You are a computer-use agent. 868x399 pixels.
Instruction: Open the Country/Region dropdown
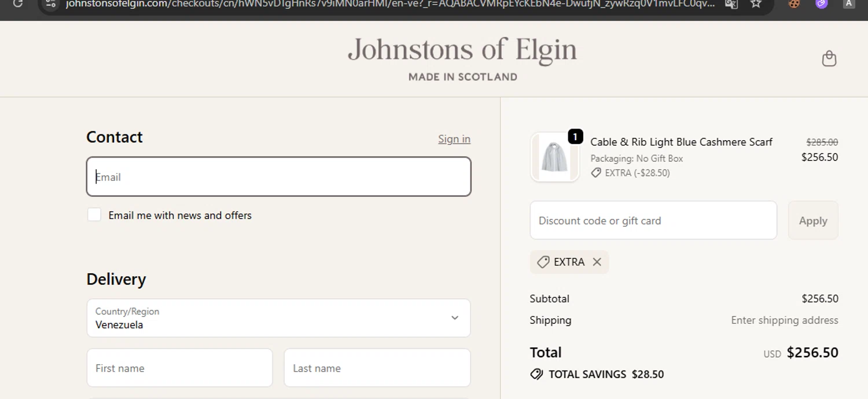tap(278, 318)
